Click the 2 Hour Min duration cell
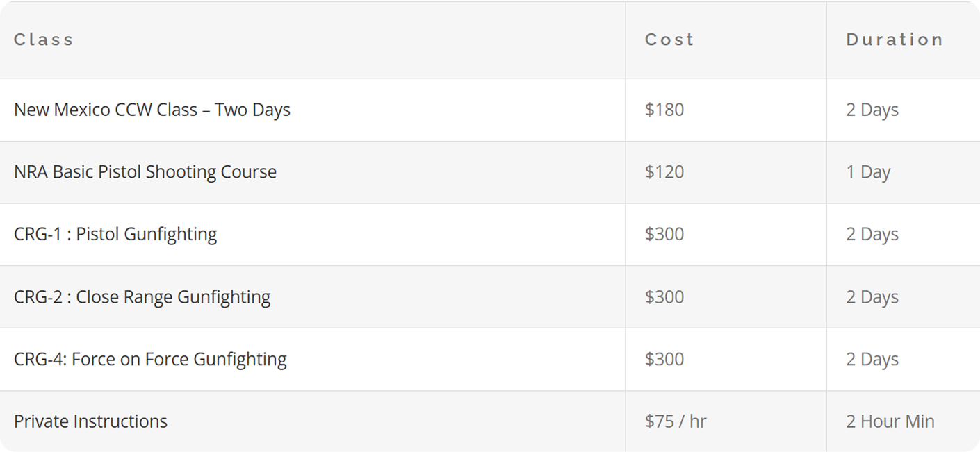Viewport: 980px width, 452px height. [890, 421]
